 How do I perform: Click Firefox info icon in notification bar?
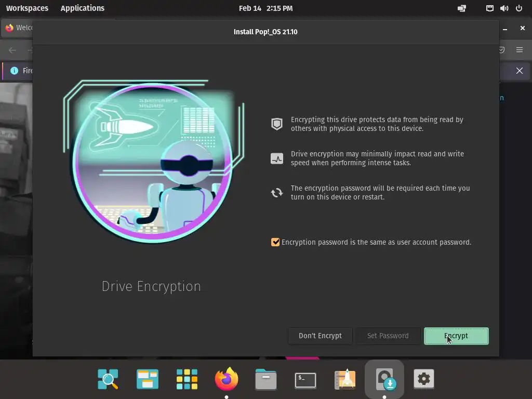point(14,71)
